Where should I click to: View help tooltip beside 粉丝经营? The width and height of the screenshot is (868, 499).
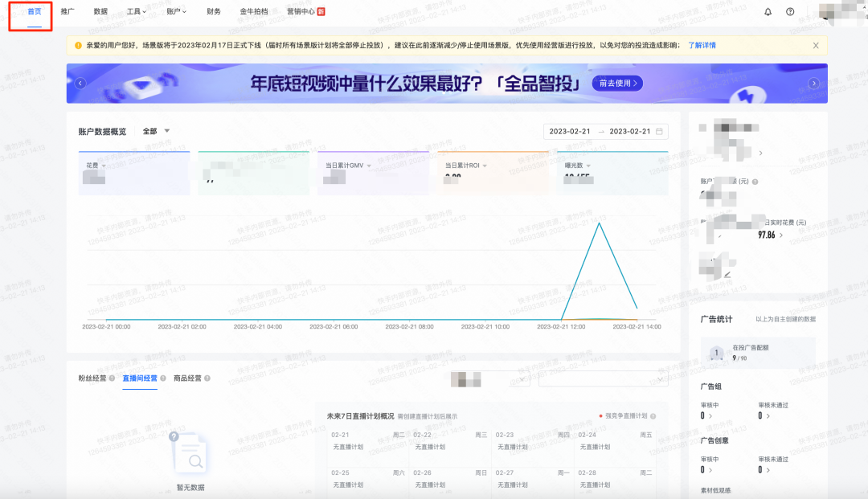point(112,378)
